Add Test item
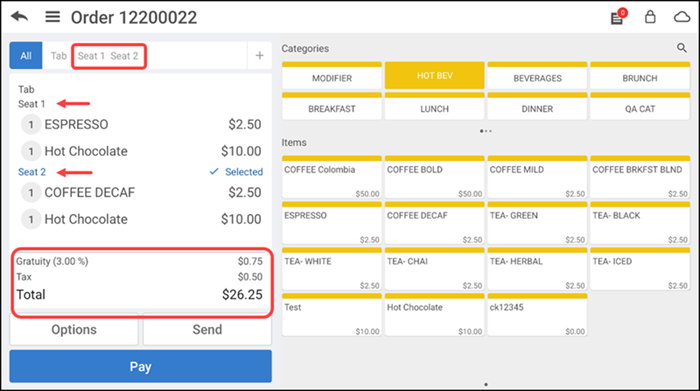The image size is (700, 391). pyautogui.click(x=332, y=315)
